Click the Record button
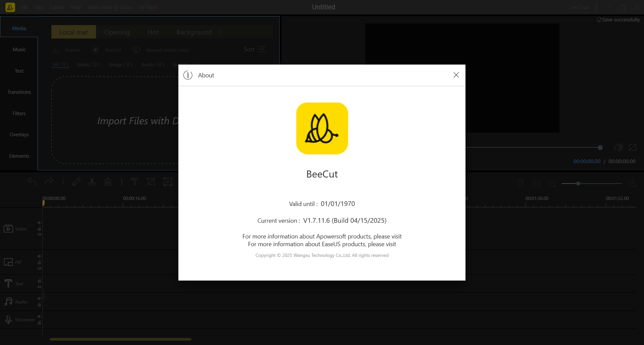This screenshot has height=345, width=644. click(x=106, y=50)
